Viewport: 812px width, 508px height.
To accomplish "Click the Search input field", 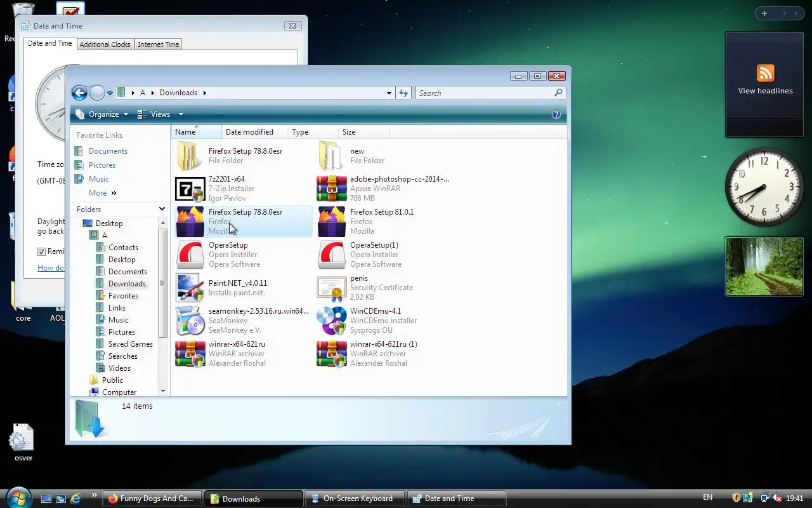I will [x=485, y=93].
